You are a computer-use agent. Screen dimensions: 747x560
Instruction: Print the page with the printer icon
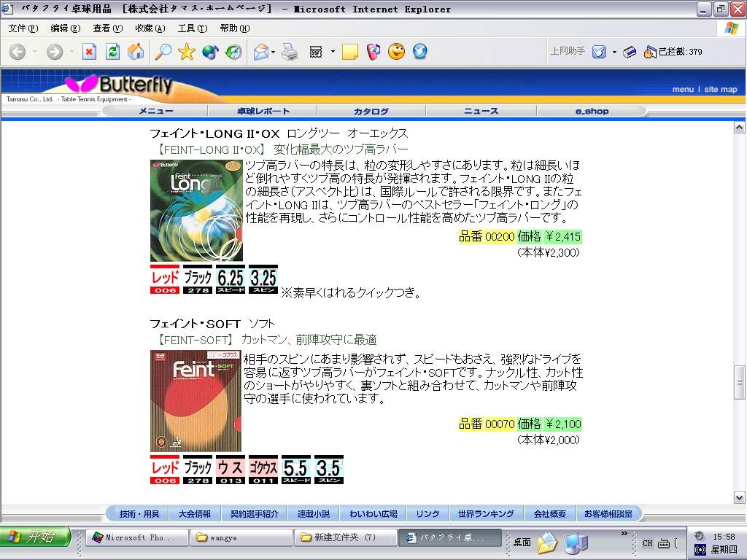(x=289, y=52)
